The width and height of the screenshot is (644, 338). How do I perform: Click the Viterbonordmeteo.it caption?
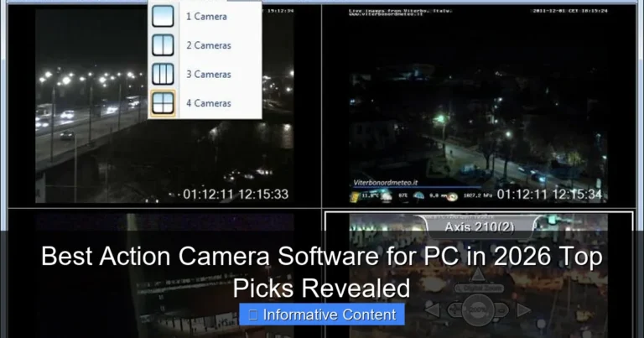385,183
